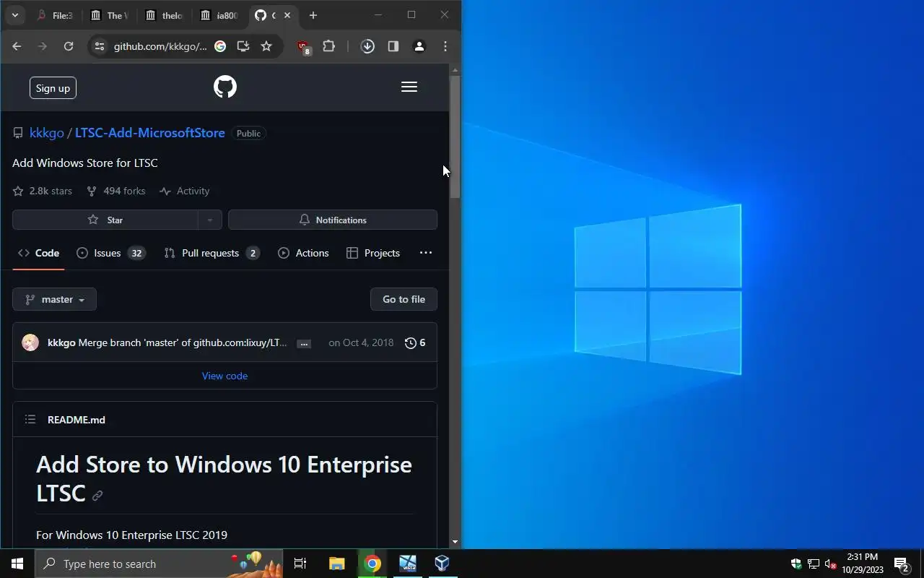The height and width of the screenshot is (578, 924).
Task: Open the README outline list icon
Action: coord(30,419)
